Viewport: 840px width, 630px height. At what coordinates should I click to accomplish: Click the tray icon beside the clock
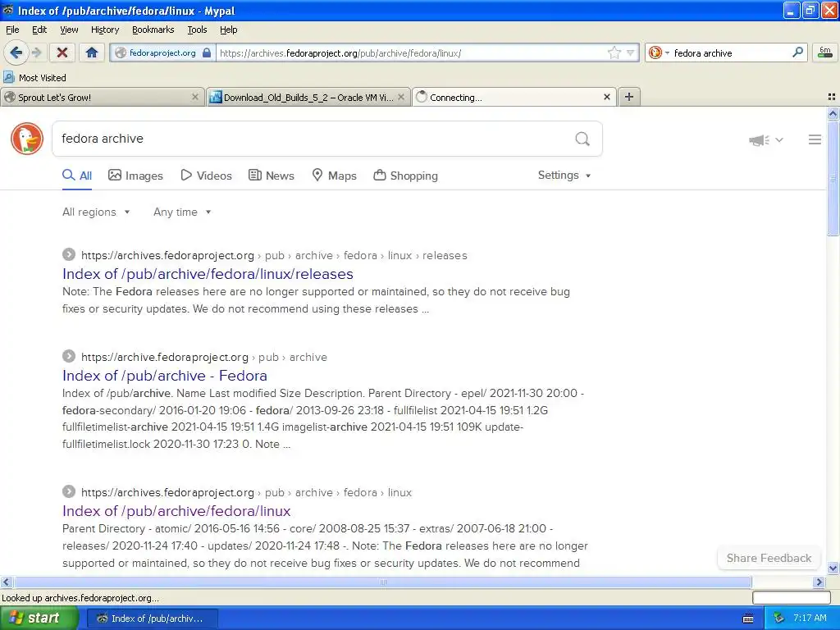coord(778,618)
